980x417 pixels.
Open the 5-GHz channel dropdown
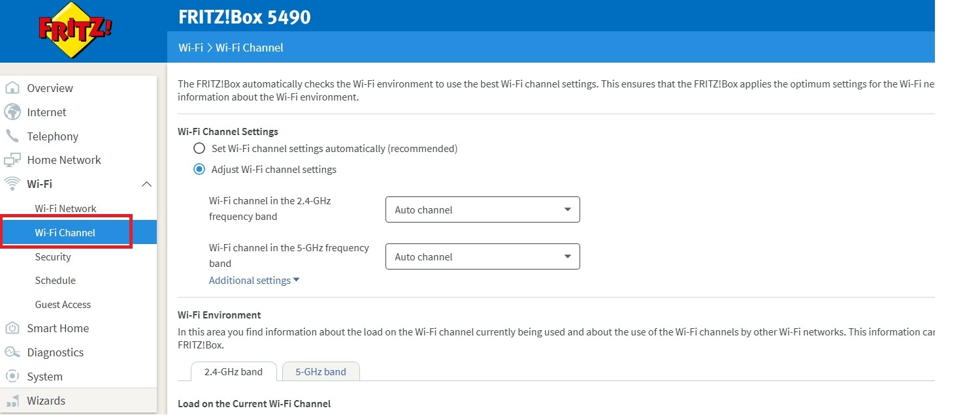pos(483,256)
